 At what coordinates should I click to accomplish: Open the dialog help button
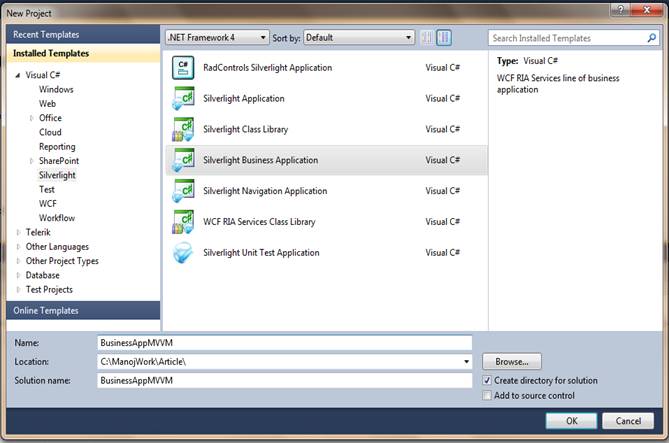621,9
